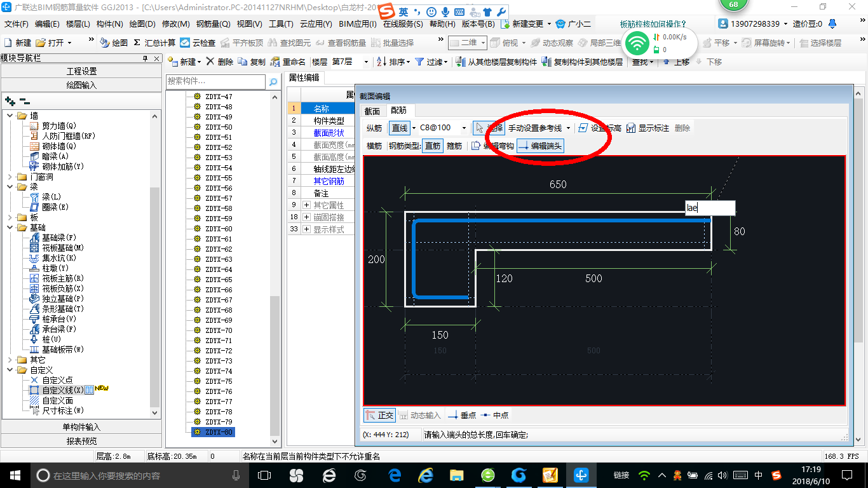The image size is (868, 488).
Task: Click the 删除 delete component X icon
Action: (x=210, y=62)
